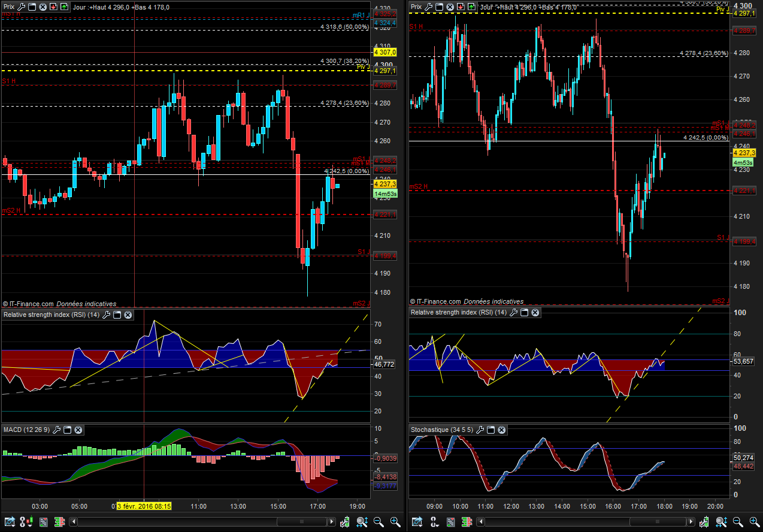Open Prix settings wrench in left chart
The width and height of the screenshot is (763, 532).
tap(22, 7)
